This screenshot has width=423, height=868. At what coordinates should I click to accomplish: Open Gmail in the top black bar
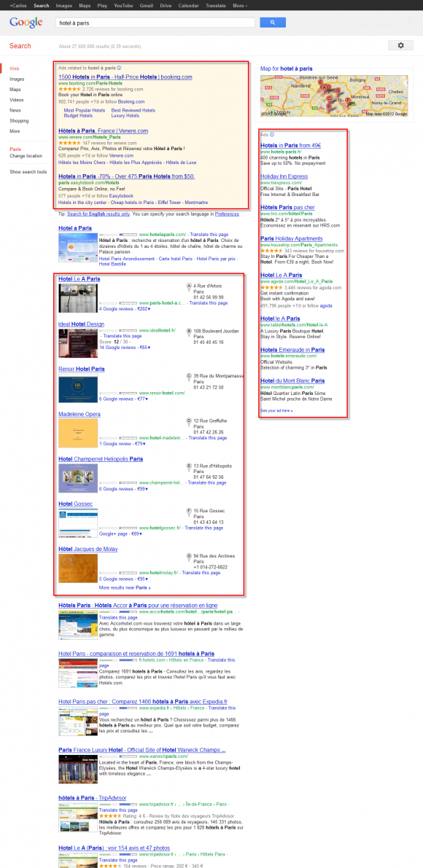[146, 5]
